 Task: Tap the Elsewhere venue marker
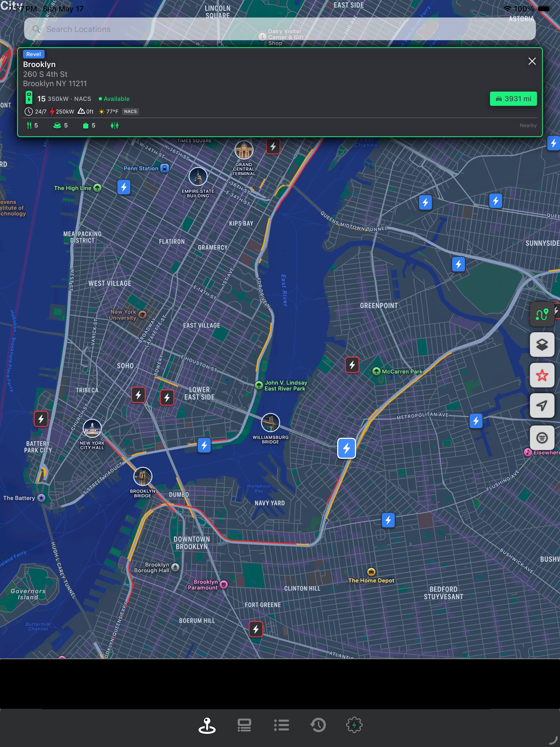pos(527,452)
